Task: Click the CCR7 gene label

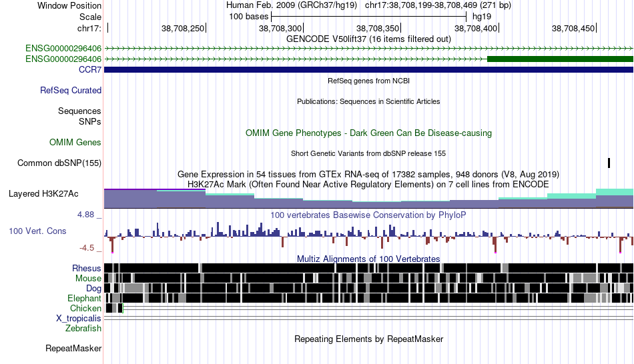Action: point(90,69)
